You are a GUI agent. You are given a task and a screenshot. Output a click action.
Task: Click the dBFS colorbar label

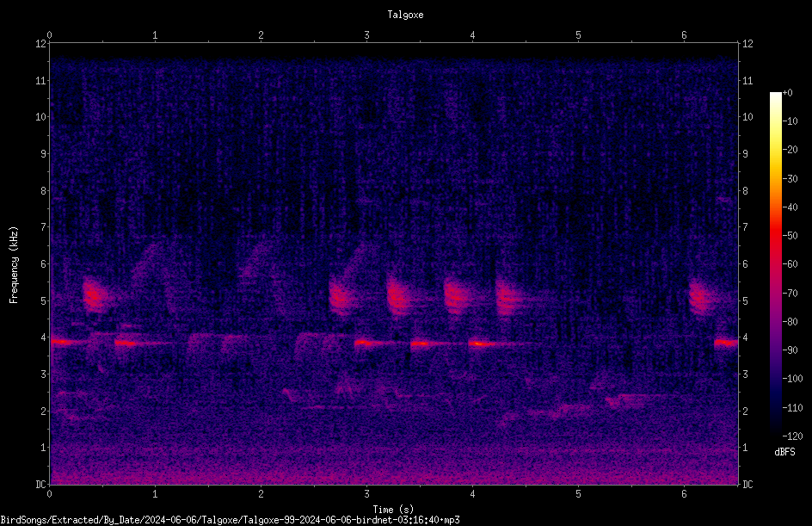(x=784, y=452)
